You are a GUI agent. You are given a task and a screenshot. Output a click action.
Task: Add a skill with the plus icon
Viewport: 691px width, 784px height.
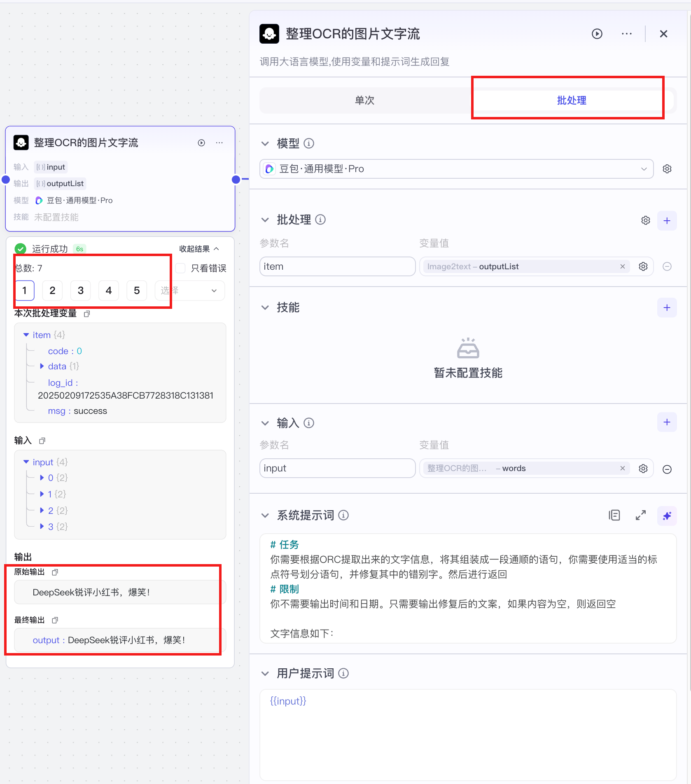pyautogui.click(x=667, y=308)
